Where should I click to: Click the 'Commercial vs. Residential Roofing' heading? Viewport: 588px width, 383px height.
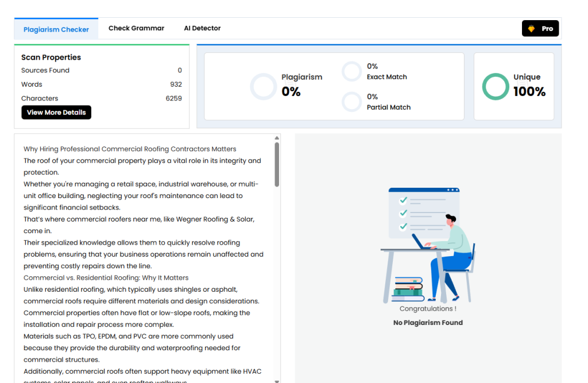click(x=106, y=278)
